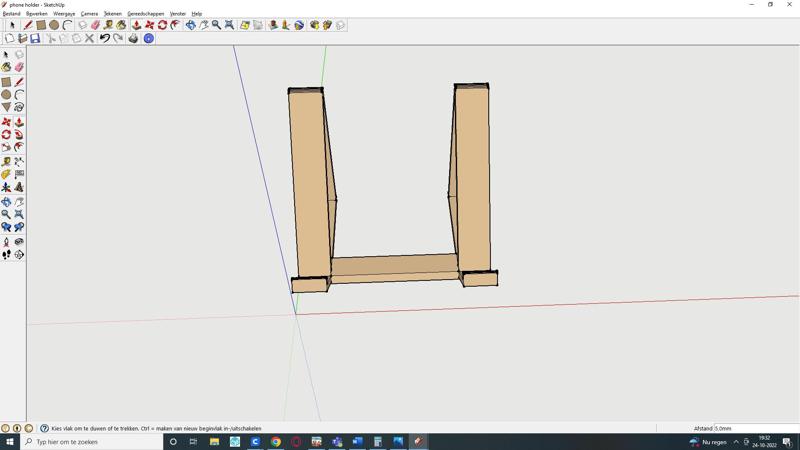
Task: Activate the Orbit tool in left toolbar
Action: point(6,201)
